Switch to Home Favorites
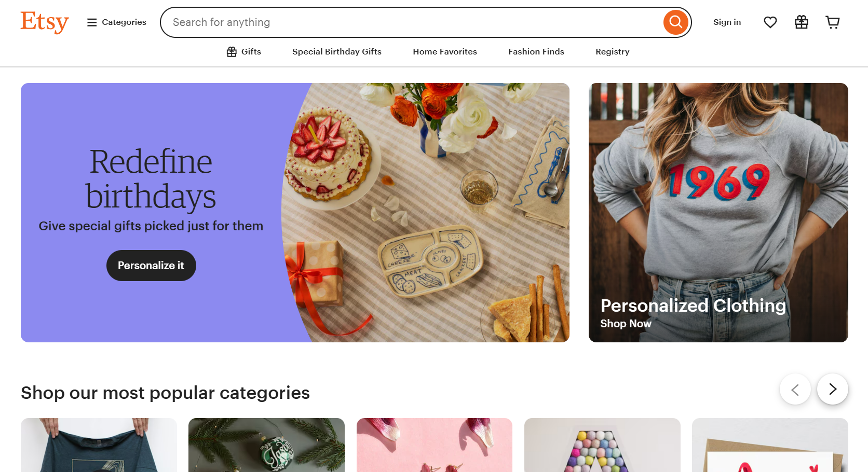The image size is (868, 472). [444, 51]
